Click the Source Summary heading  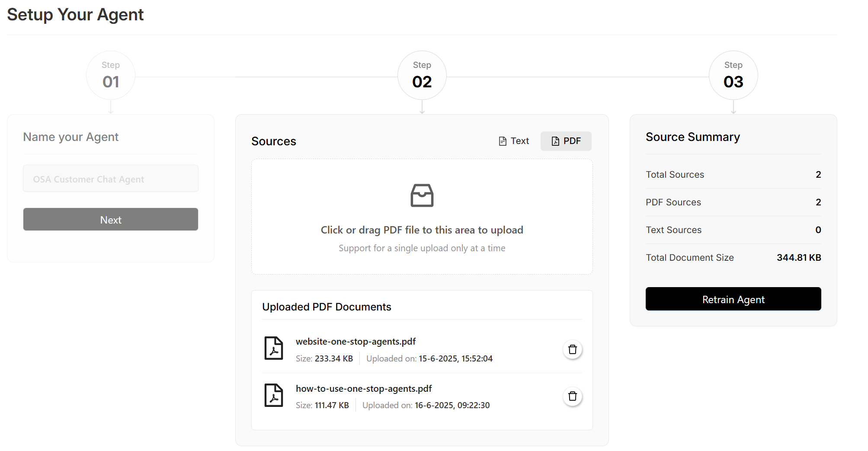click(693, 137)
